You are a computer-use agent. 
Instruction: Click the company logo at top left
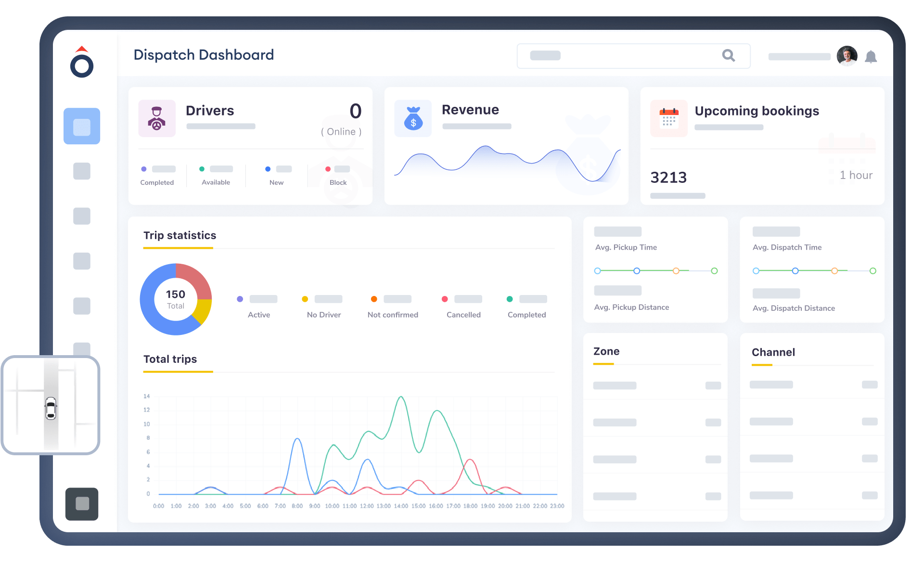tap(82, 62)
